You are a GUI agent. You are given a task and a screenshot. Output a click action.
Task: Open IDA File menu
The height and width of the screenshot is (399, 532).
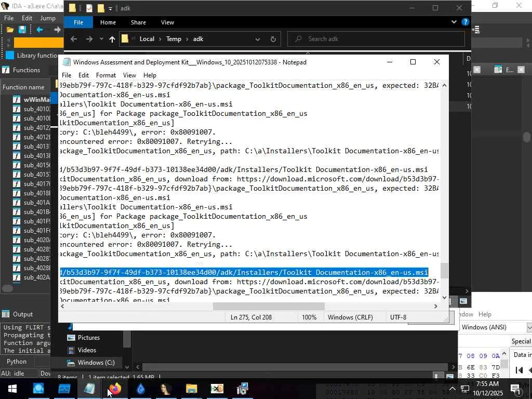coord(9,18)
